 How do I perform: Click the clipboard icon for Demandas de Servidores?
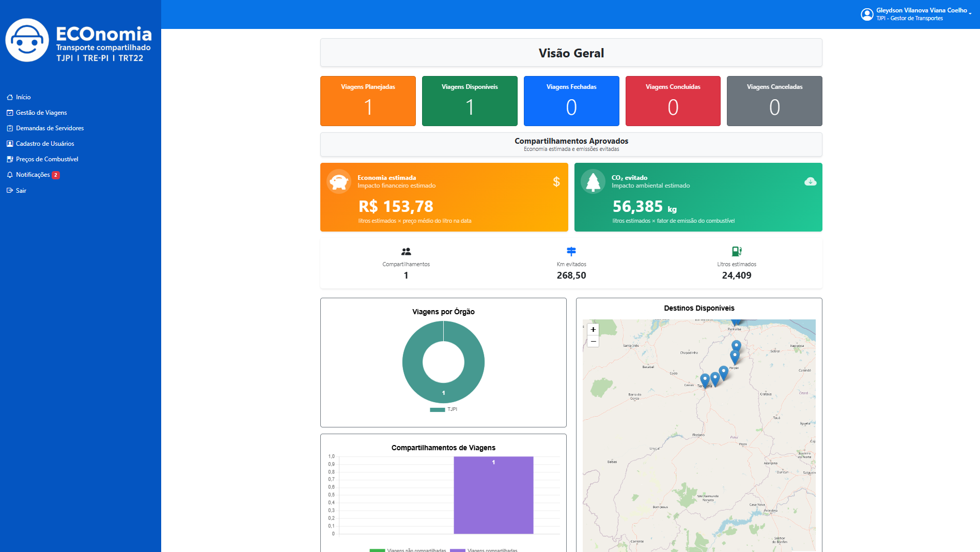pos(10,128)
